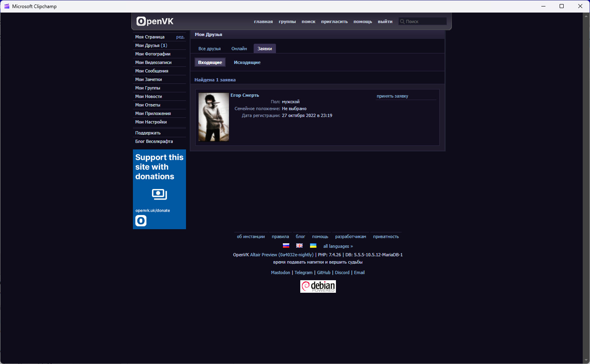Maximize the Microsoft Clipchamp window
590x364 pixels.
coord(562,6)
